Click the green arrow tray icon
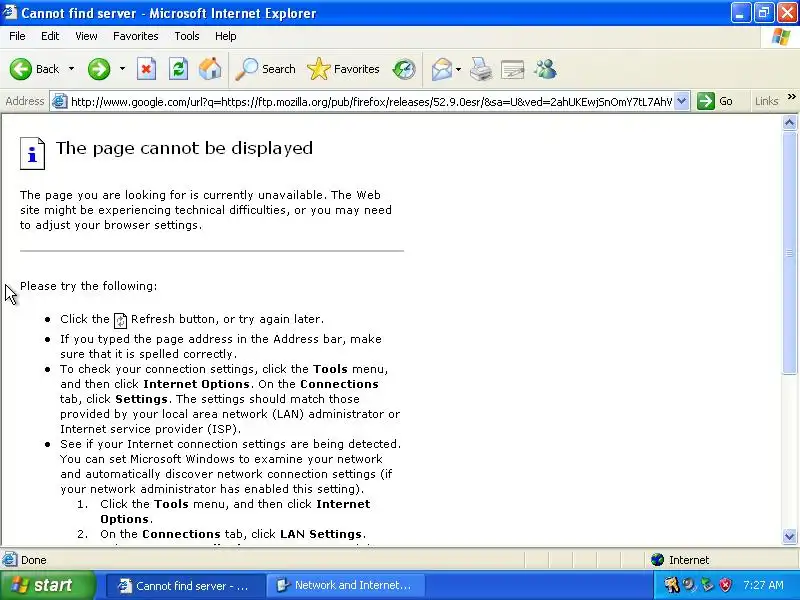Viewport: 800px width, 600px height. click(707, 585)
